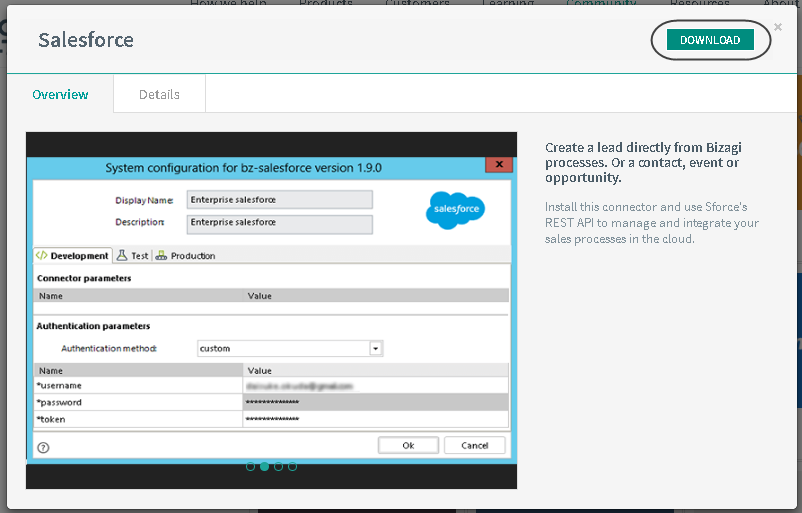
Task: Close the Salesforce popup with the X
Action: 777,27
